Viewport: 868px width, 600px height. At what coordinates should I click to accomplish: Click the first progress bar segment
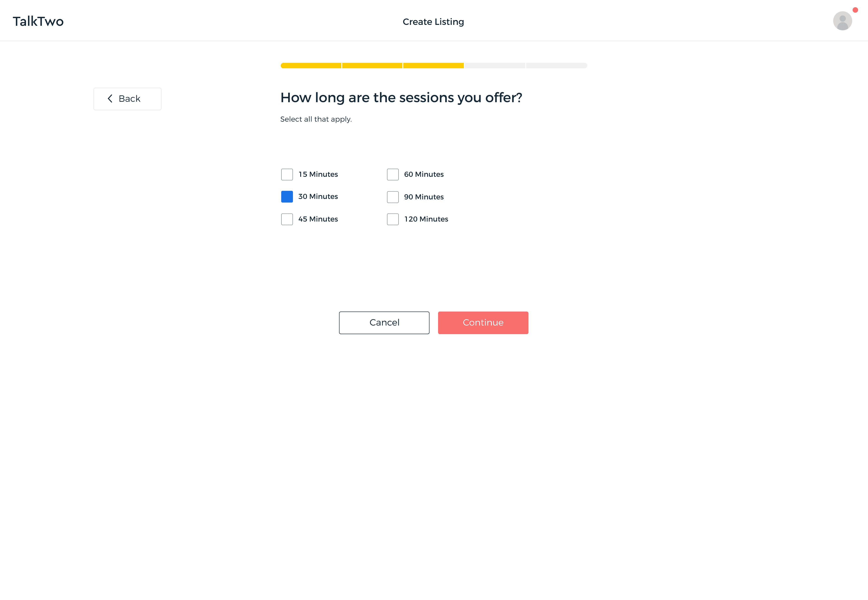pyautogui.click(x=311, y=65)
